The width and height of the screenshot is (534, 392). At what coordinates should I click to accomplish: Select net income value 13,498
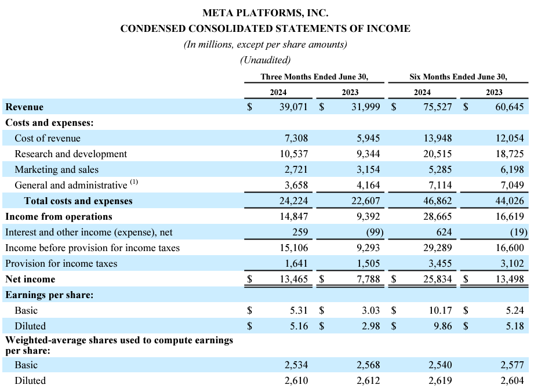click(x=510, y=280)
